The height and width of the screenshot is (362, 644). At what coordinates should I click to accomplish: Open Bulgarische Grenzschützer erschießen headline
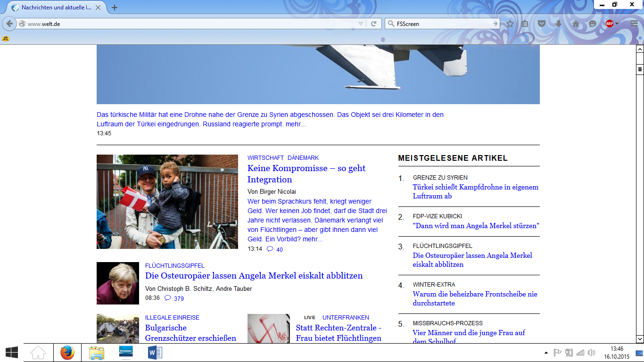pyautogui.click(x=190, y=333)
